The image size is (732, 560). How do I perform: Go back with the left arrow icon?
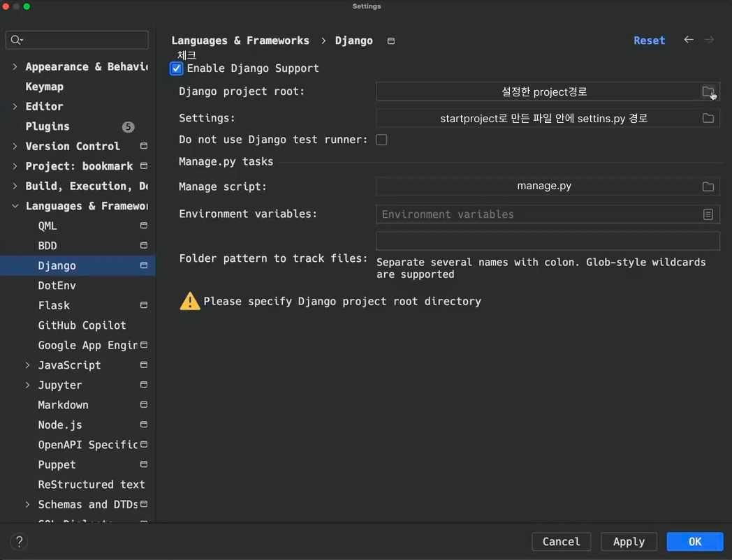[689, 40]
